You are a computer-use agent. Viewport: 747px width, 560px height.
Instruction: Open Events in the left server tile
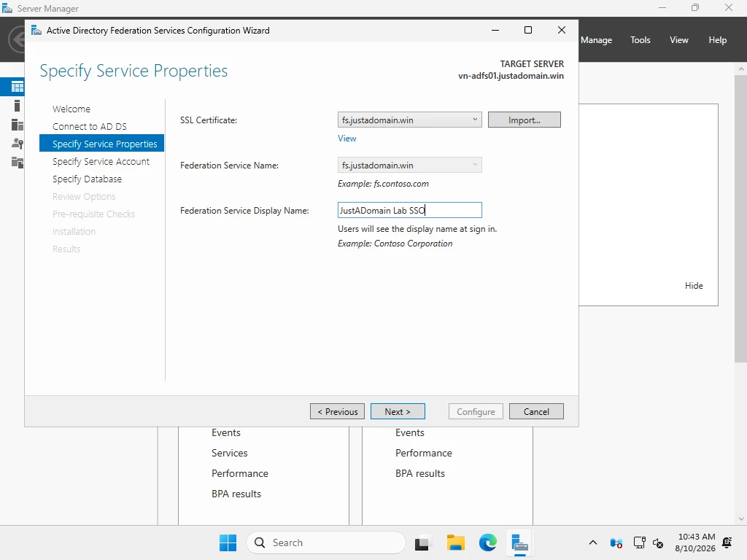226,433
